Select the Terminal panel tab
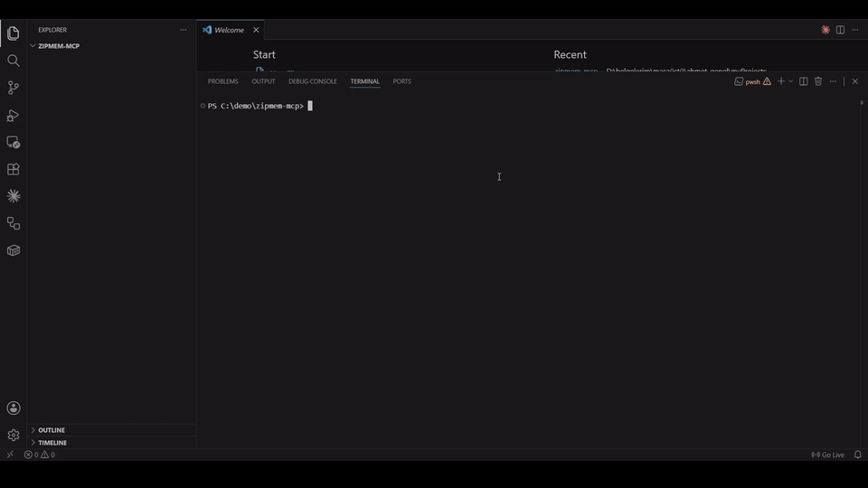 [x=364, y=81]
